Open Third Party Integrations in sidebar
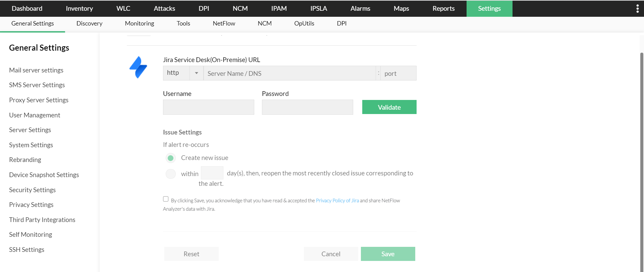Viewport: 644px width, 272px height. (x=42, y=220)
